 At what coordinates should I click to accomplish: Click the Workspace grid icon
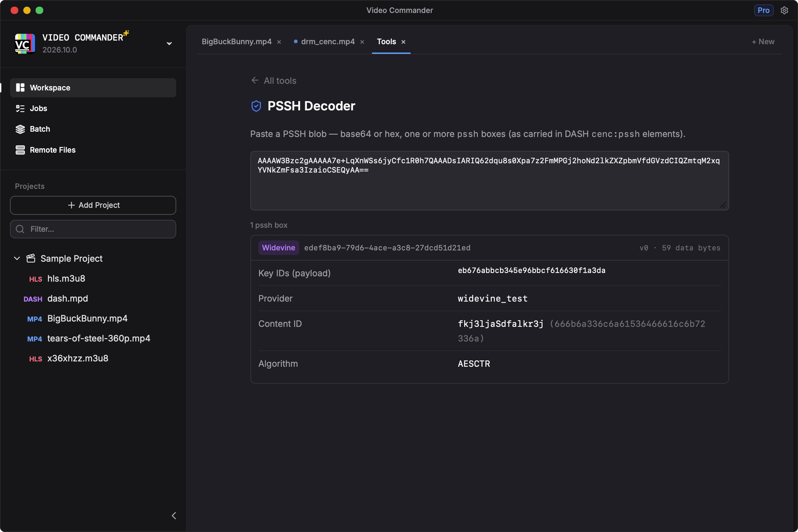[20, 88]
